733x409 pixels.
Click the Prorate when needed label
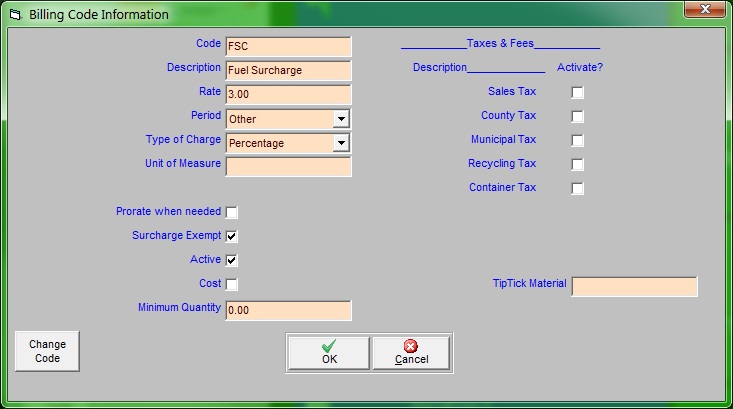tap(168, 211)
